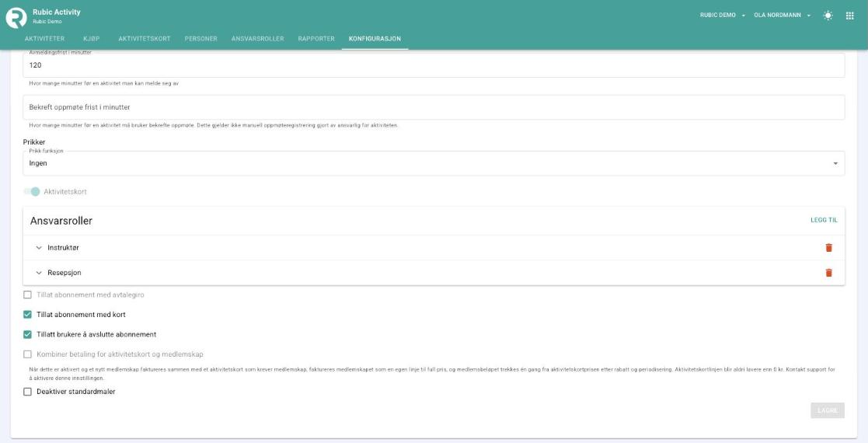Screen dimensions: 868x443
Task: Open the apps grid icon
Action: tap(849, 16)
